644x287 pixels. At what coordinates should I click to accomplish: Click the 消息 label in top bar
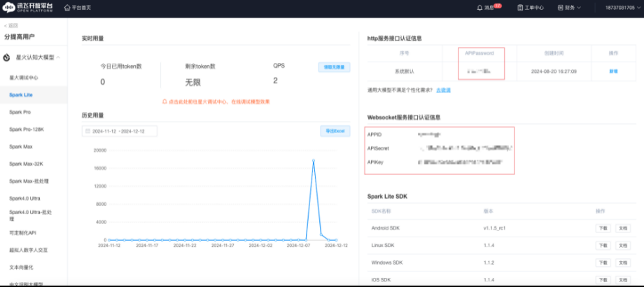489,8
